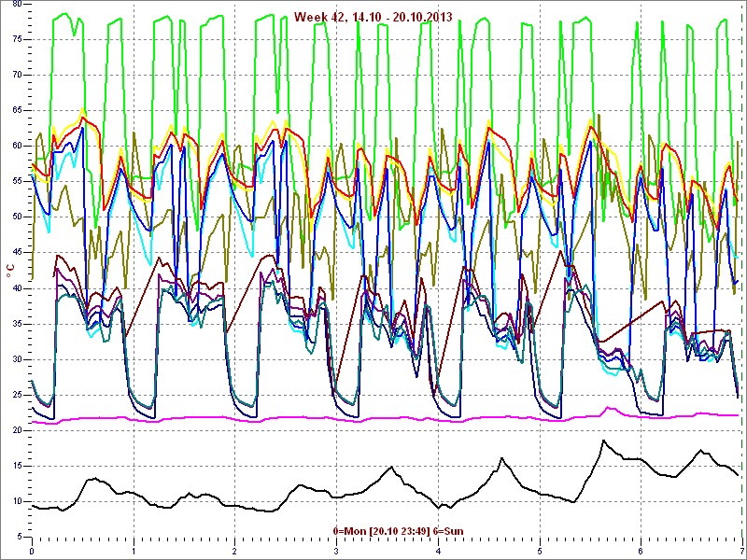The height and width of the screenshot is (560, 747).
Task: Click the footer caption '0=Mon [20.10 23:49] 6=Sun'
Action: tap(398, 531)
